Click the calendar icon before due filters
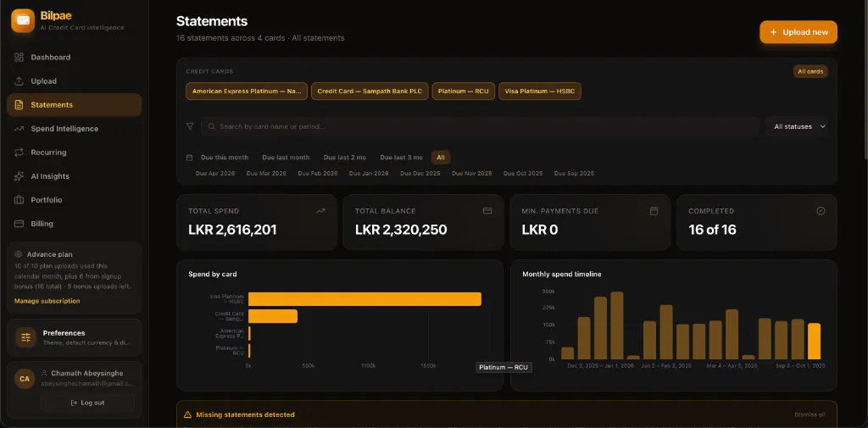The width and height of the screenshot is (868, 428). [190, 158]
